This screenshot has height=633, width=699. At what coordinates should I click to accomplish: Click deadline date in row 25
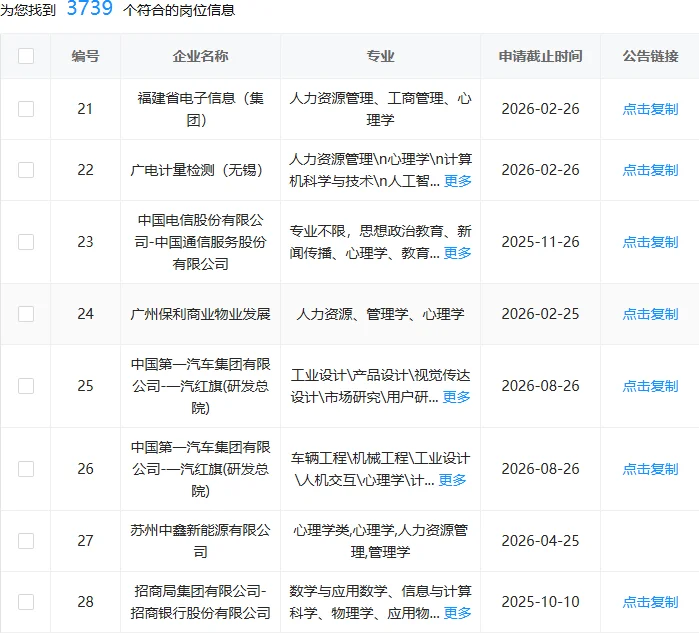click(x=540, y=386)
